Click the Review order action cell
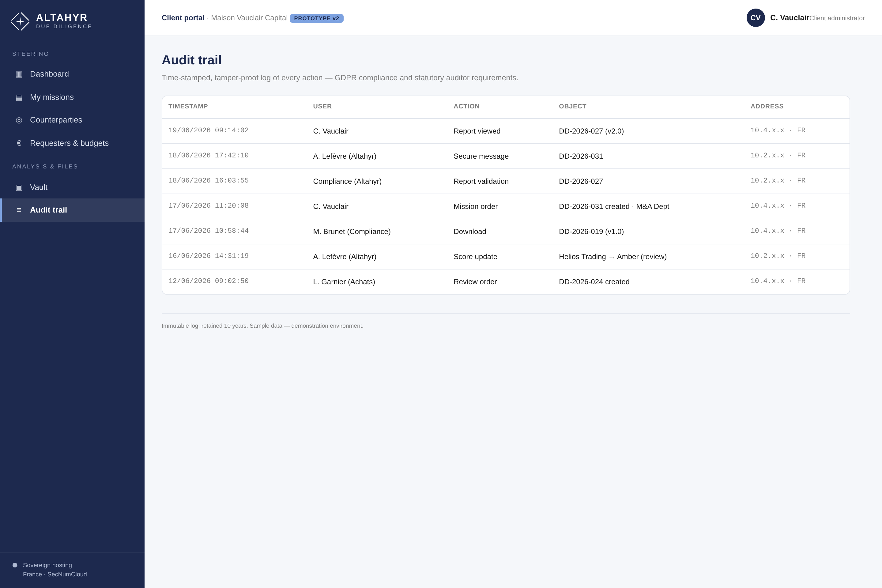 tap(475, 282)
